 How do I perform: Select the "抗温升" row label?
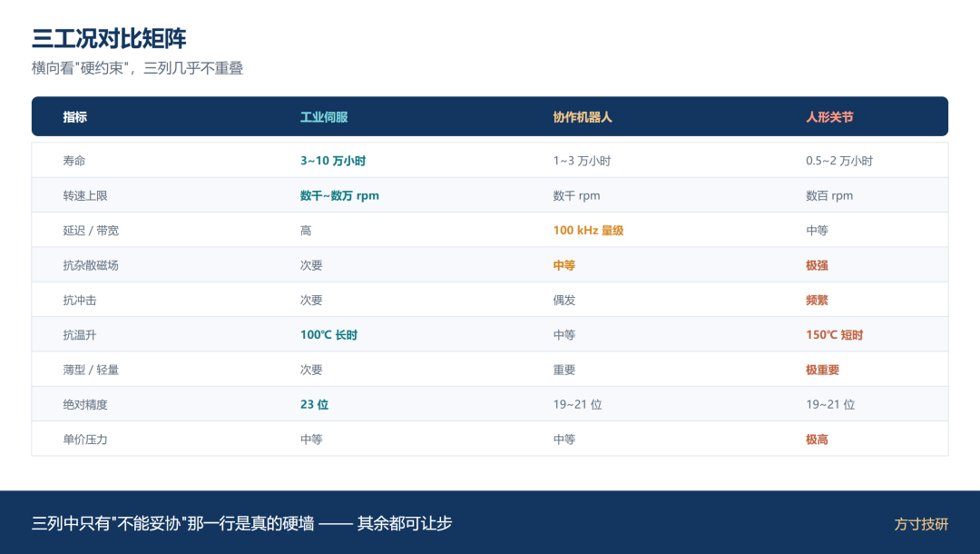click(80, 335)
